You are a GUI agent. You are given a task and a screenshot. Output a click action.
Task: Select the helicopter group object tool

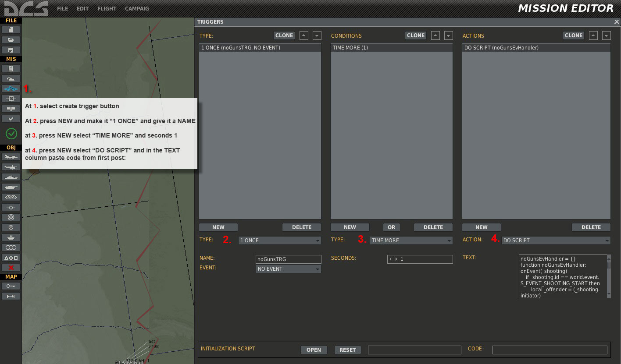[x=11, y=167]
